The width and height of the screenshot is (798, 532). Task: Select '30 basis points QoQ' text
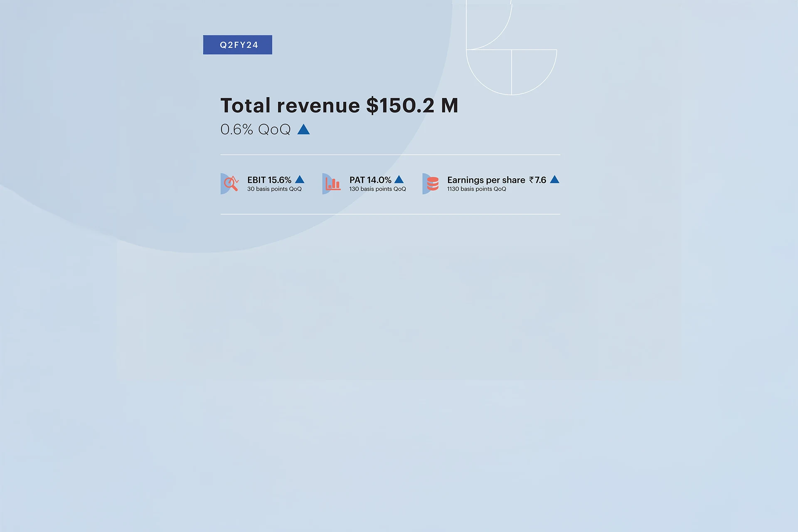click(x=274, y=189)
